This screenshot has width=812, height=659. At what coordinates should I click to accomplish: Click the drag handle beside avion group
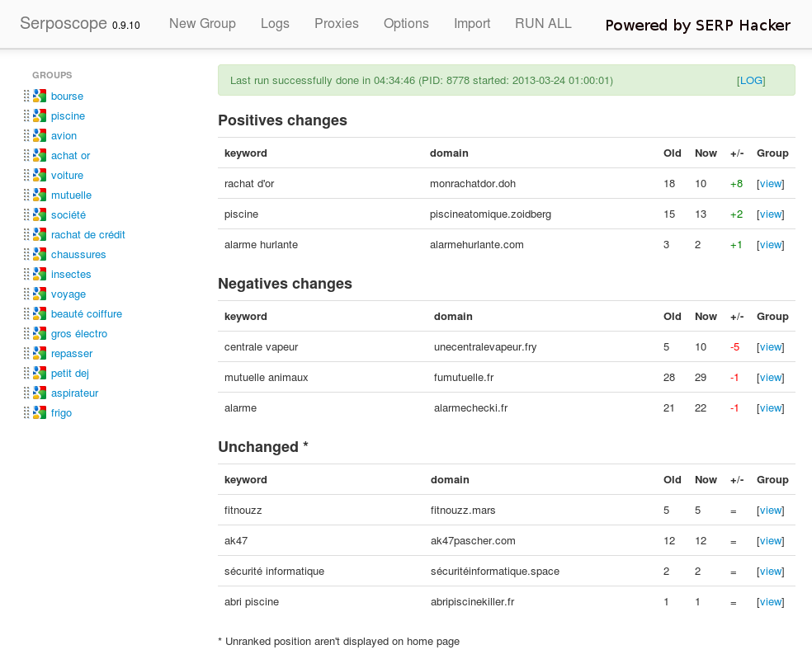[x=26, y=135]
